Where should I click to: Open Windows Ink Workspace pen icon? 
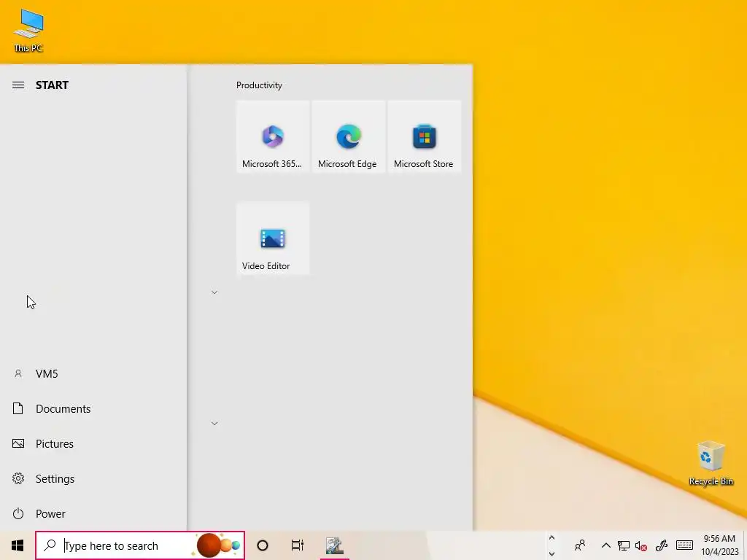pos(661,545)
